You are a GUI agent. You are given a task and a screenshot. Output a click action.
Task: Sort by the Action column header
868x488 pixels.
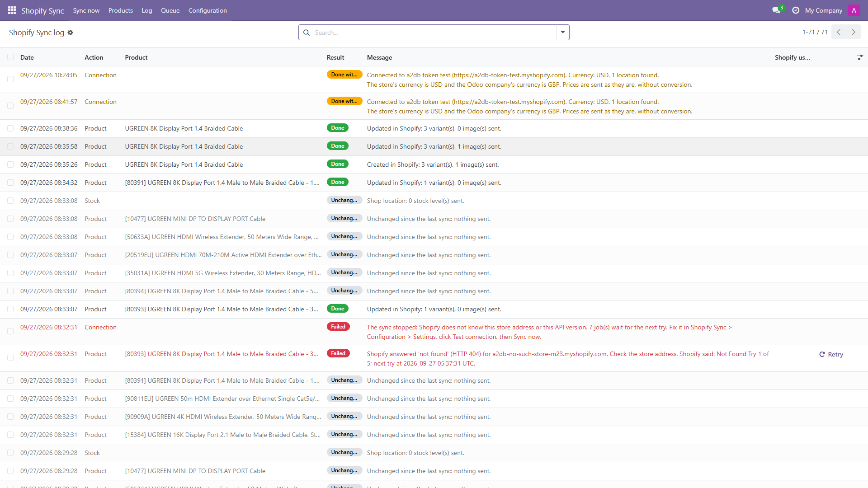click(x=94, y=57)
